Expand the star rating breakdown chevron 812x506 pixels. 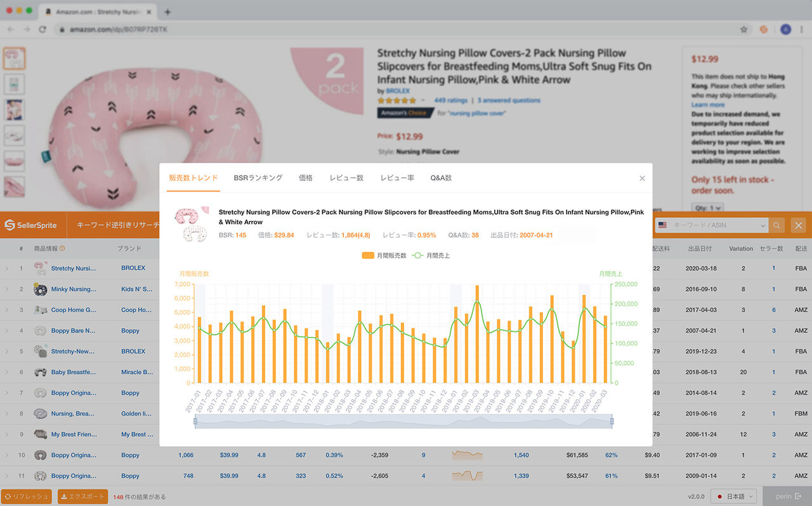coord(423,100)
